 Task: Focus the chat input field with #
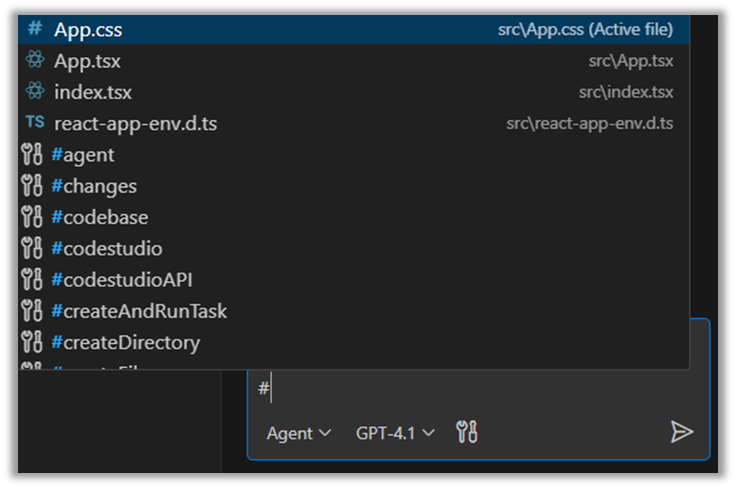tap(470, 389)
